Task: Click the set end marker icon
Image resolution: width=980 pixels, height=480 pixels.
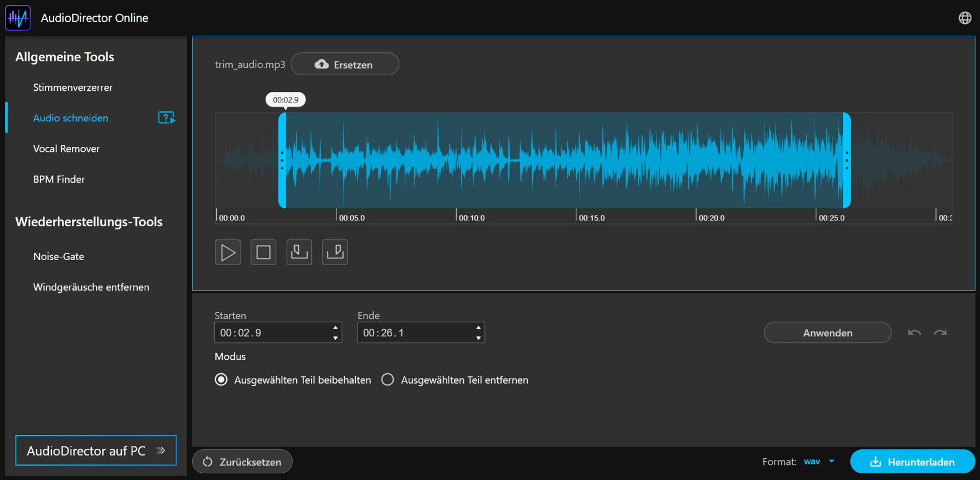Action: (x=335, y=252)
